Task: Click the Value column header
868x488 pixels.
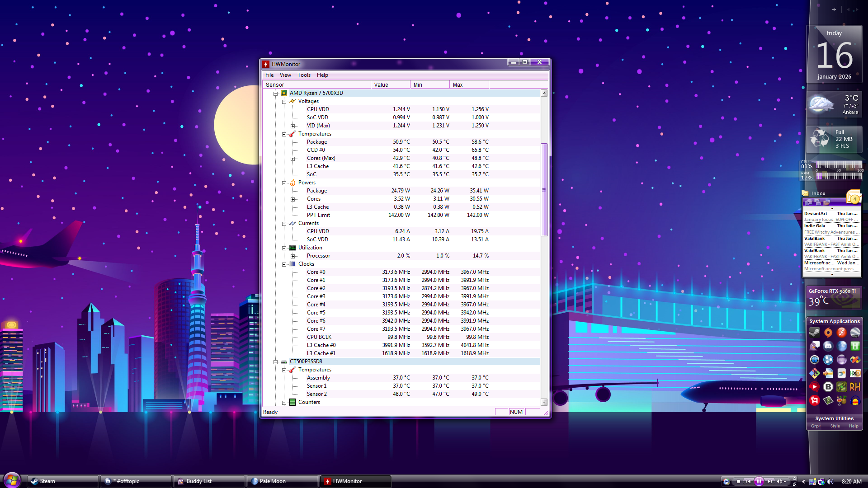Action: pos(391,84)
